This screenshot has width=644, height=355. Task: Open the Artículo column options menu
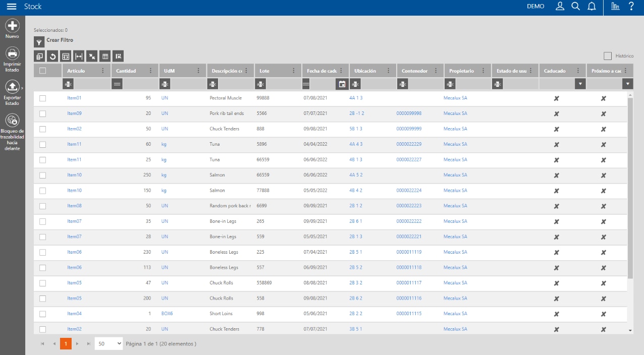(x=103, y=71)
